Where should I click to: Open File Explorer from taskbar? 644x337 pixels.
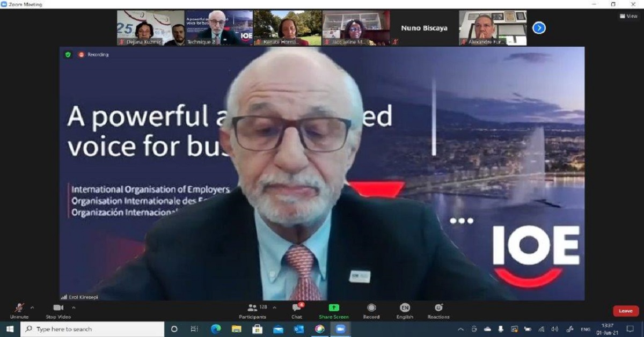(237, 329)
